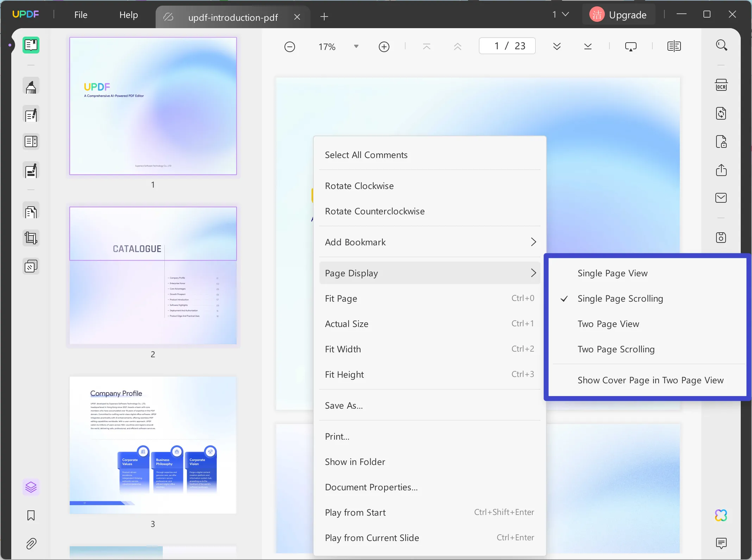Screen dimensions: 752x560
Task: Open the Share file icon
Action: click(x=721, y=170)
